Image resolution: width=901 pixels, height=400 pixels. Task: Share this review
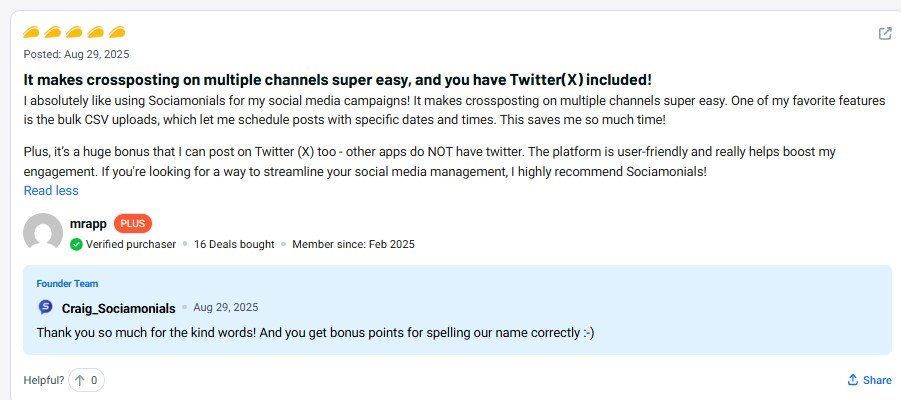point(869,380)
